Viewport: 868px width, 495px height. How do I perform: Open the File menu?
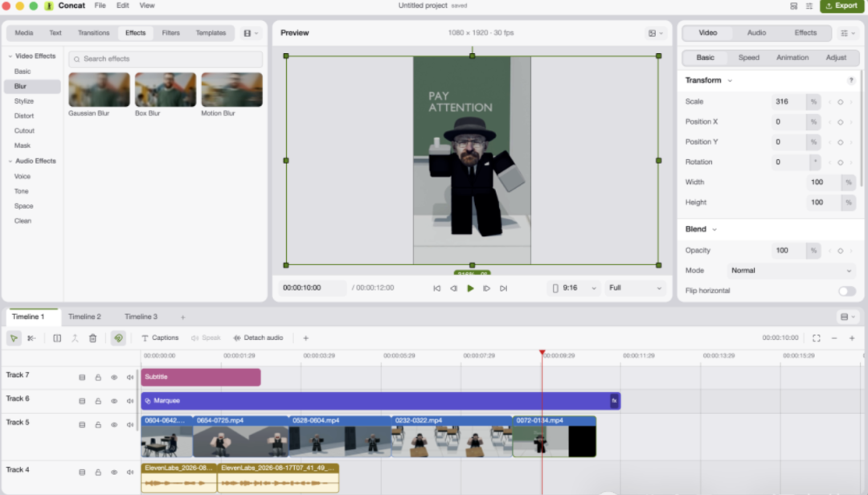pos(100,6)
